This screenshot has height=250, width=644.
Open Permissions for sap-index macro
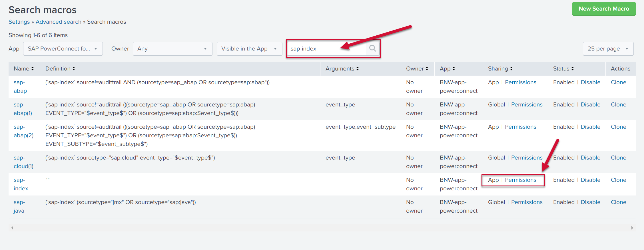pyautogui.click(x=520, y=180)
